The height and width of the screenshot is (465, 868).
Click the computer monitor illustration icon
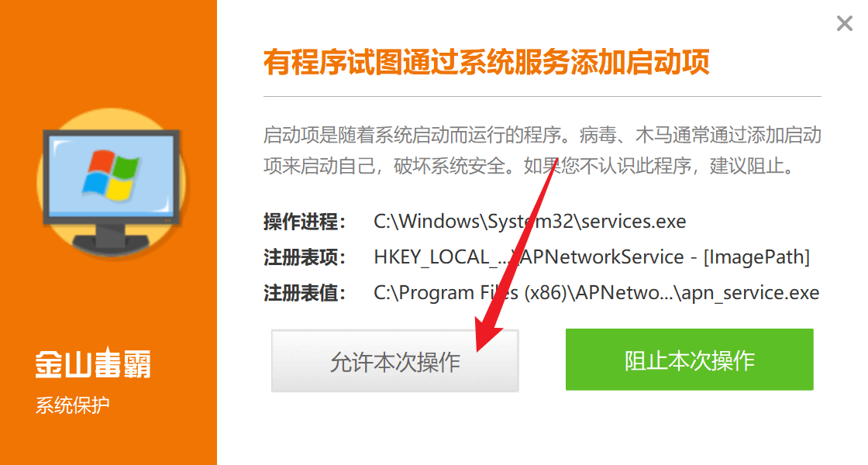(x=112, y=188)
